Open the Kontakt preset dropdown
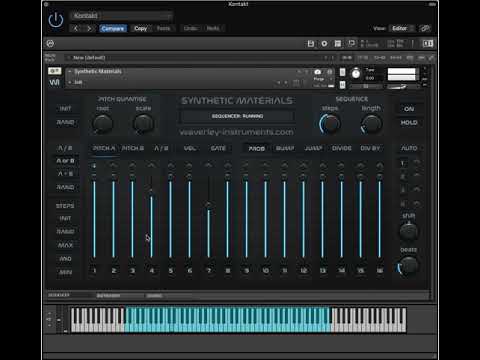The width and height of the screenshot is (480, 360). (x=121, y=16)
